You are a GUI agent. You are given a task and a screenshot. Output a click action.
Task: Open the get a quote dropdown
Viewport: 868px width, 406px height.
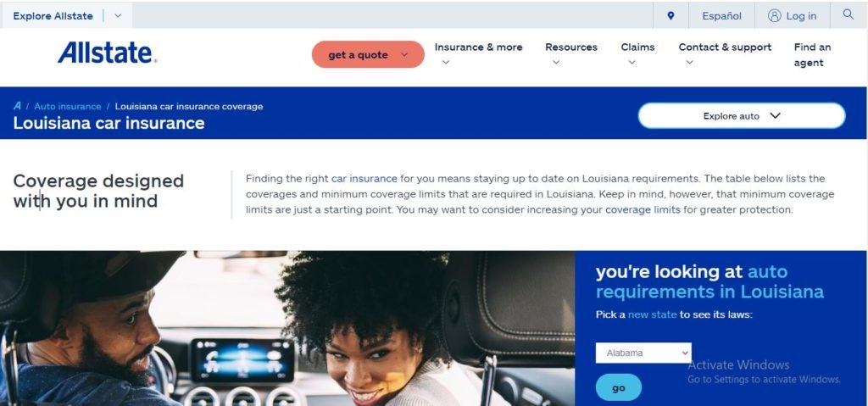point(368,54)
